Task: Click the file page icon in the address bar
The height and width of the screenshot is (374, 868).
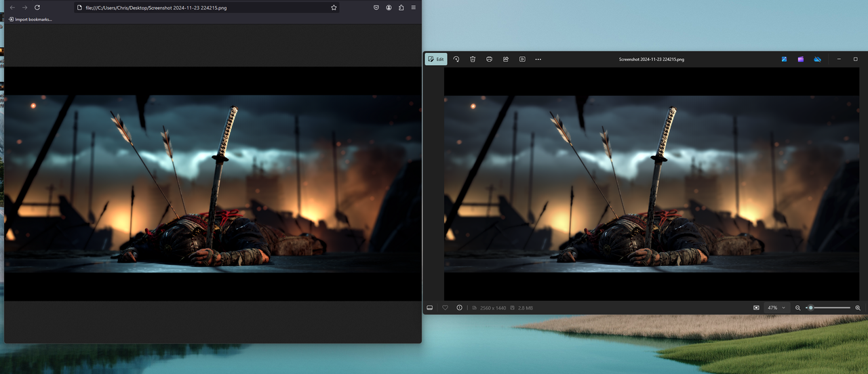Action: [80, 7]
